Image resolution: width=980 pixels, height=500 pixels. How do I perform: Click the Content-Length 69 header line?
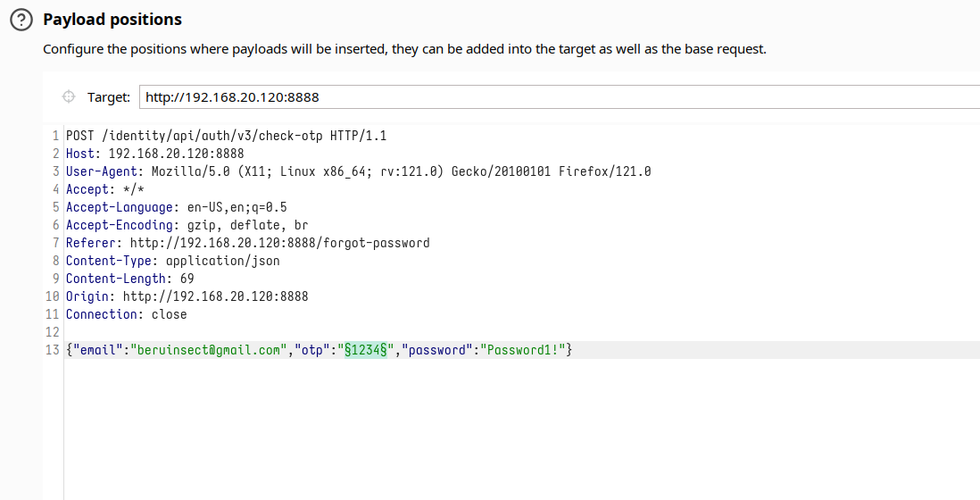click(129, 279)
